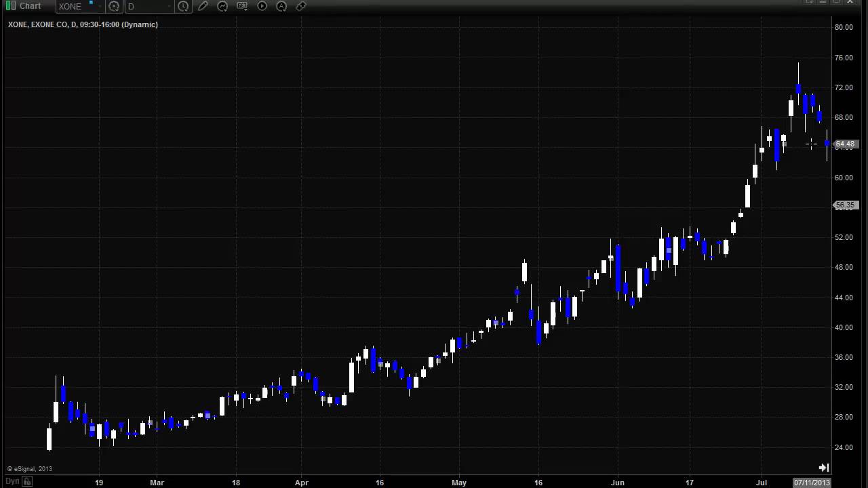
Task: Click the 40.00 price axis label
Action: point(844,327)
